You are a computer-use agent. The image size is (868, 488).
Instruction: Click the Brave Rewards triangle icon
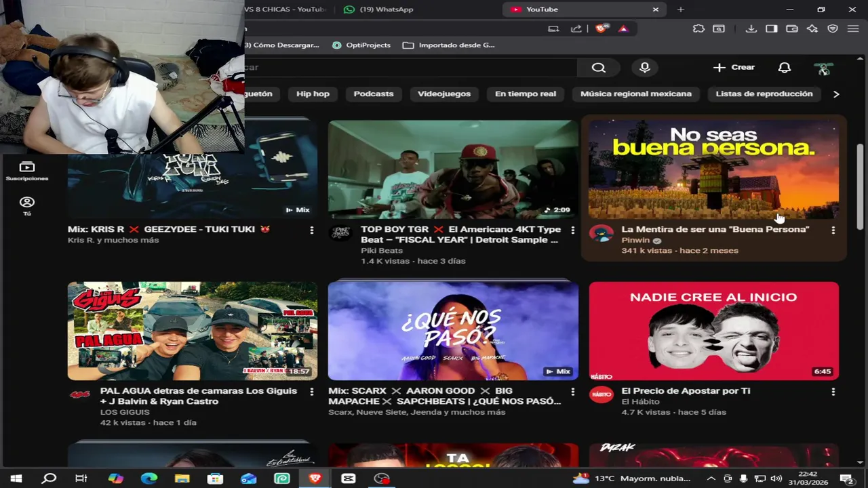coord(623,28)
